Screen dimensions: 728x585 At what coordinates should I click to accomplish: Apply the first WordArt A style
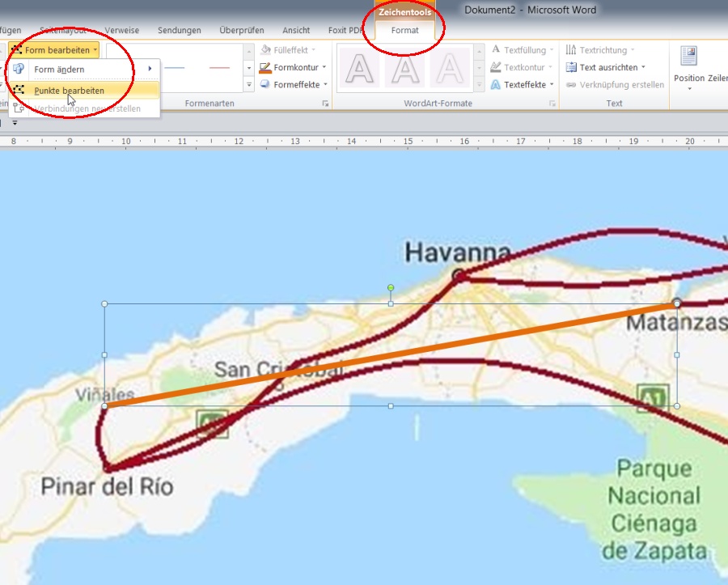(x=359, y=68)
